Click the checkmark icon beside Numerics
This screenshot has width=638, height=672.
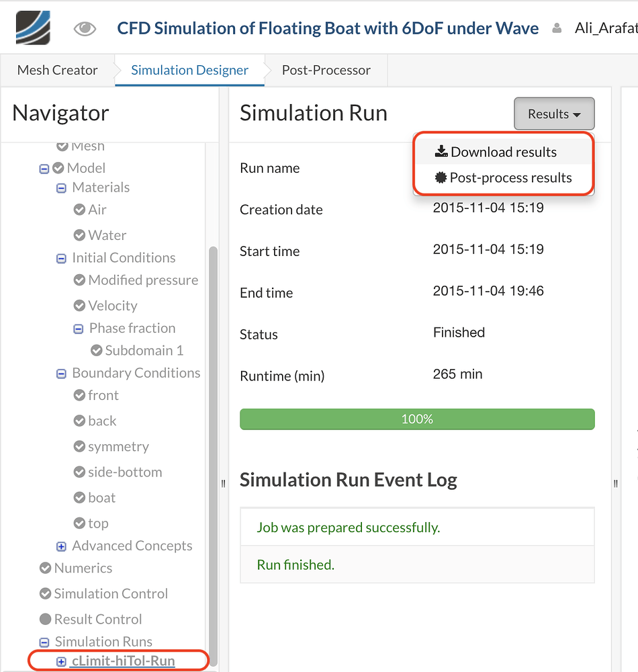pos(46,568)
